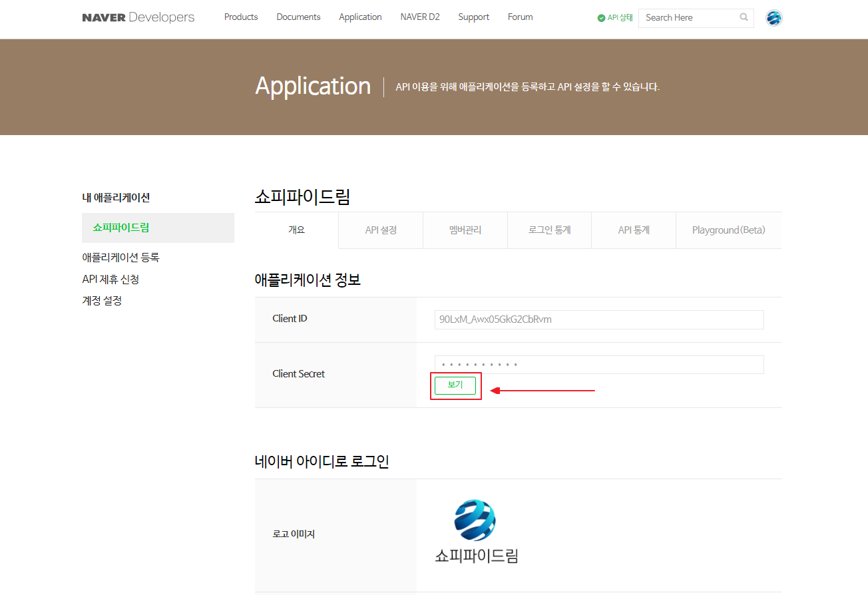This screenshot has height=595, width=868.
Task: Open the Playground(Beta) tab
Action: pyautogui.click(x=729, y=230)
